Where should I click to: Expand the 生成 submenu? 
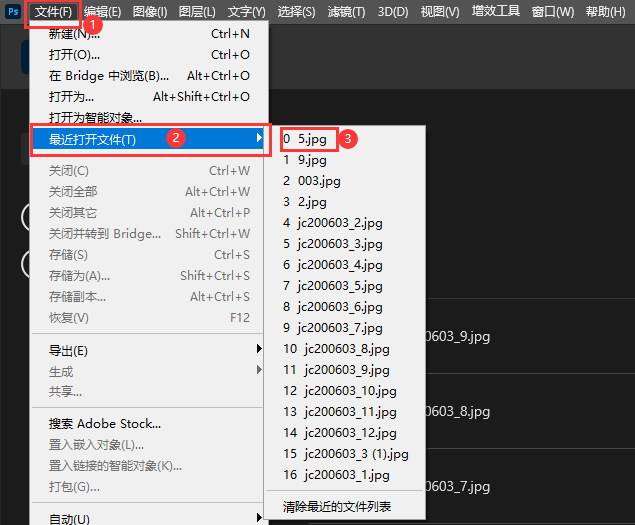tap(149, 371)
